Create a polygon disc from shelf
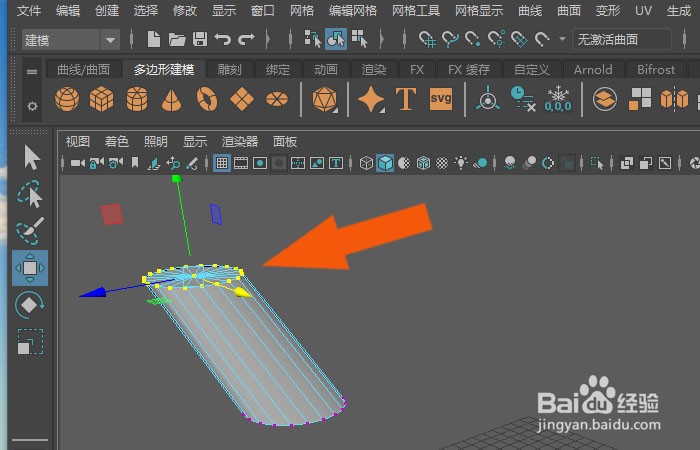700x450 pixels. tap(277, 99)
